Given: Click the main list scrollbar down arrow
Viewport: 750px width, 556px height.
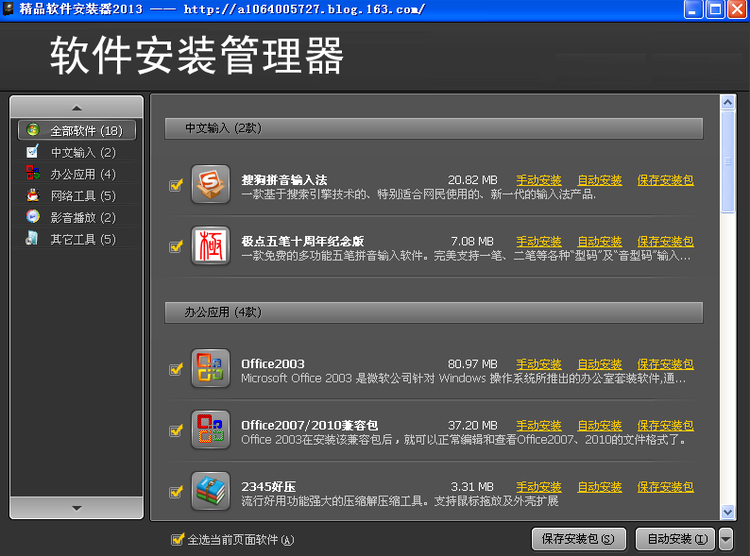Looking at the screenshot, I should click(x=728, y=512).
